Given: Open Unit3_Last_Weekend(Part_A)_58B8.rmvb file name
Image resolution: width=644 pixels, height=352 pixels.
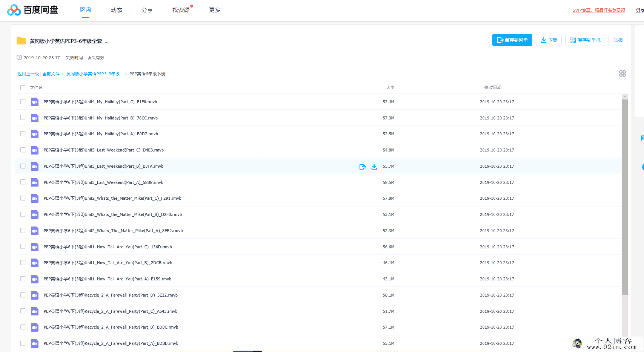Looking at the screenshot, I should [103, 182].
